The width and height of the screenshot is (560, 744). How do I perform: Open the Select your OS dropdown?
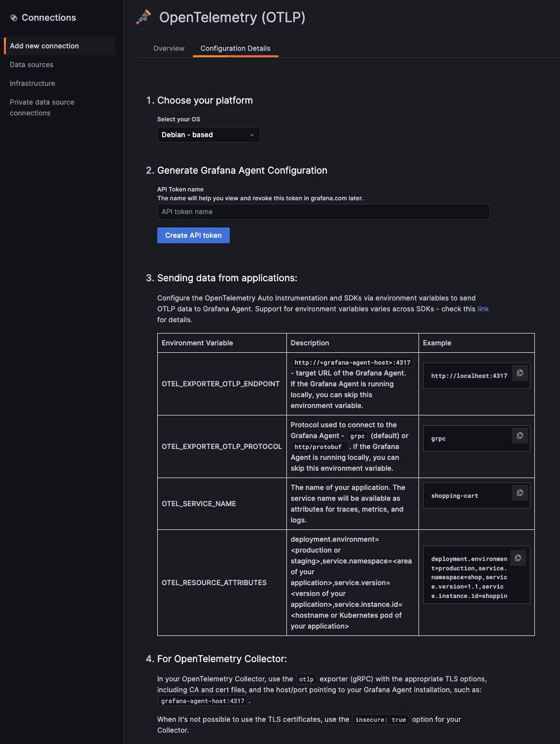(208, 134)
